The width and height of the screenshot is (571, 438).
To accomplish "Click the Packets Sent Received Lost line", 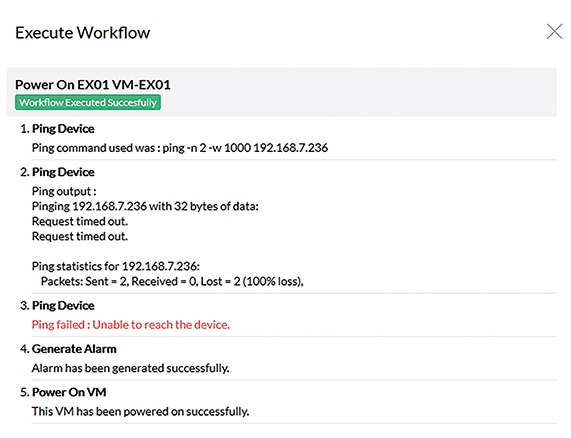I will click(x=172, y=281).
